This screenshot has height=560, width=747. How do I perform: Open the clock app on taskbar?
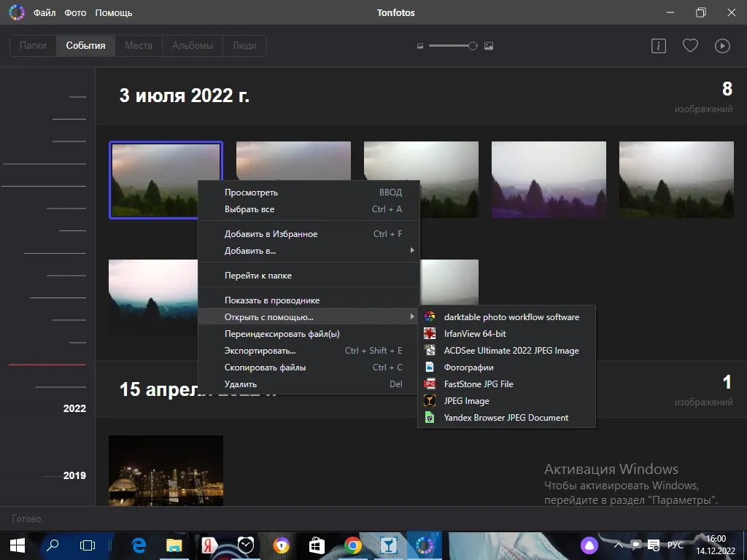coord(246,545)
